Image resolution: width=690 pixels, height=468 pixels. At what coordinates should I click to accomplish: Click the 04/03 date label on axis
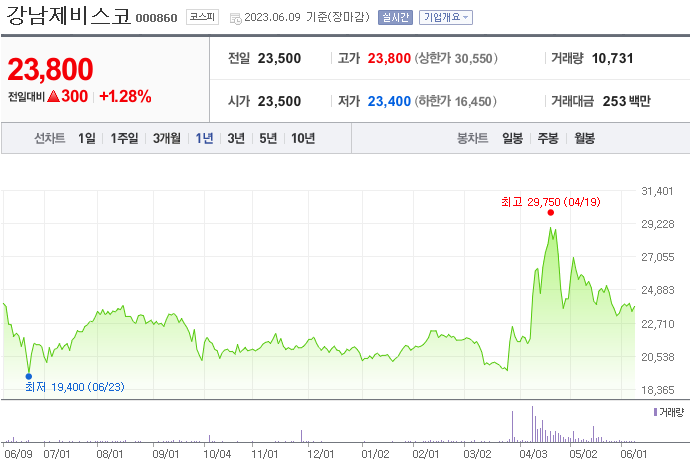[x=533, y=454]
